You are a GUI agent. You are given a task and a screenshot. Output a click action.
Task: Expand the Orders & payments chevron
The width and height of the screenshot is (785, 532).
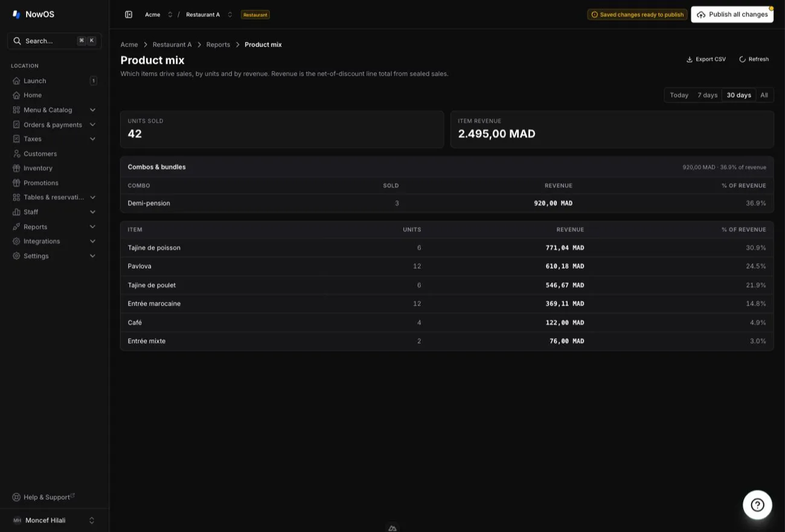[x=92, y=124]
